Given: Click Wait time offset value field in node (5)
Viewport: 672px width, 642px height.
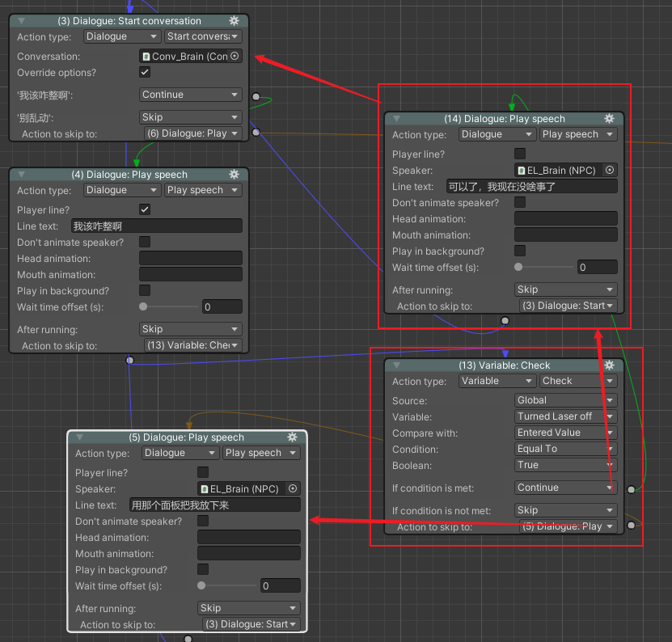Looking at the screenshot, I should pyautogui.click(x=281, y=585).
